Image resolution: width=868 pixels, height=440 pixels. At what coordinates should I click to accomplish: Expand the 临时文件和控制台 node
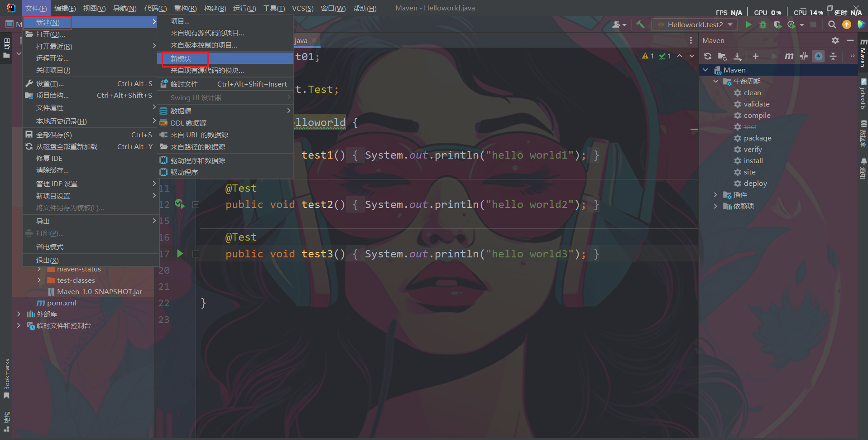pos(19,325)
